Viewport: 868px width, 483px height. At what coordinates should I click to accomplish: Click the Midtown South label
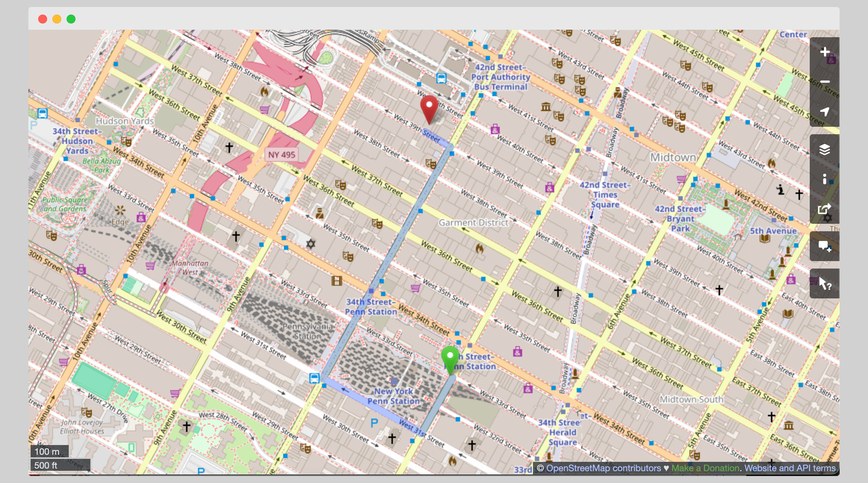691,399
